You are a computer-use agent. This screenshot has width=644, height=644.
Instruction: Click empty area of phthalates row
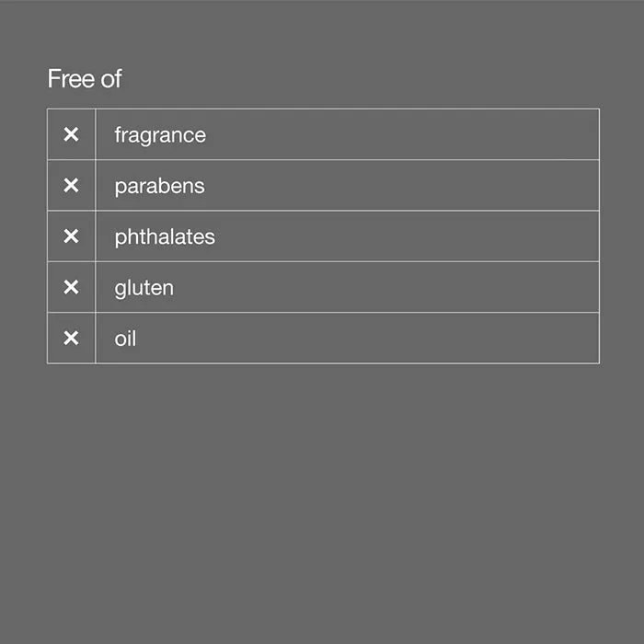(x=407, y=236)
